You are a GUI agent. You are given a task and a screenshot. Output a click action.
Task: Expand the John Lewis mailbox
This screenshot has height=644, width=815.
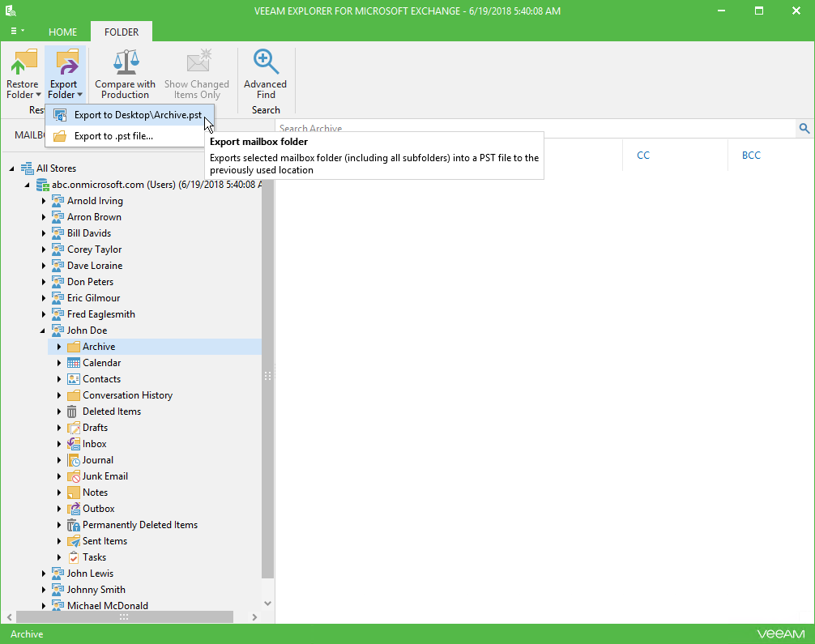pyautogui.click(x=44, y=574)
